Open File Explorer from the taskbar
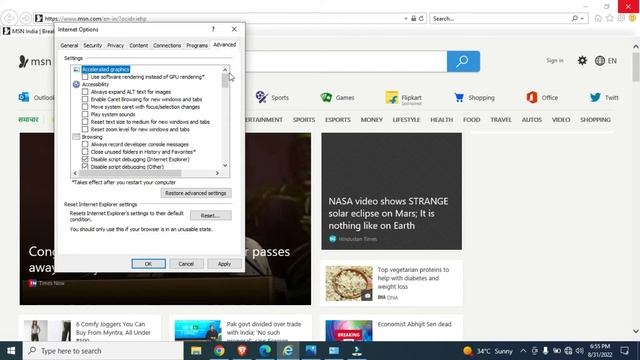The image size is (640, 360). 196,351
